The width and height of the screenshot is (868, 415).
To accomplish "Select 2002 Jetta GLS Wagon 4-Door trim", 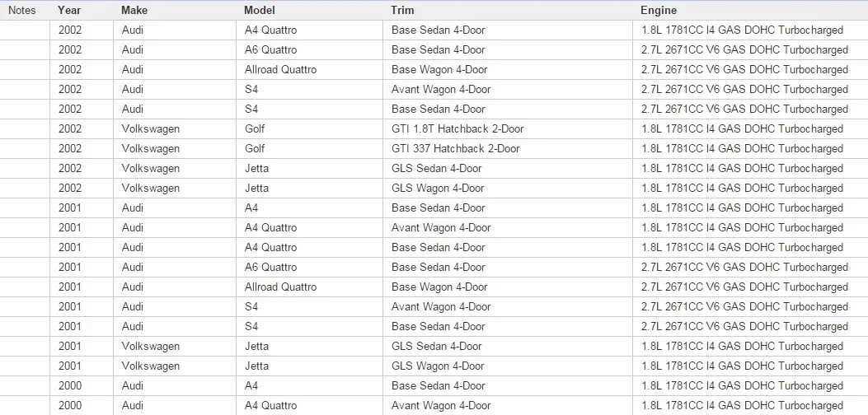I will (508, 188).
